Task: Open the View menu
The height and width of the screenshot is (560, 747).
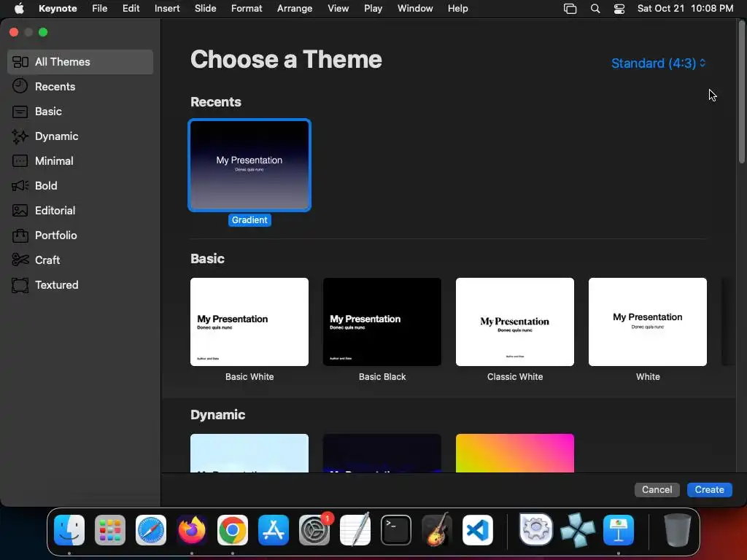Action: 338,9
